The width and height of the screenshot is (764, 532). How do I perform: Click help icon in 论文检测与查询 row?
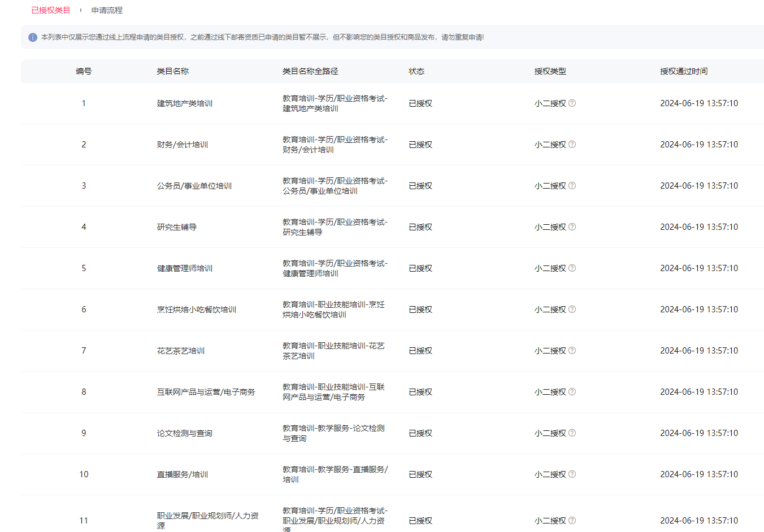(x=572, y=433)
